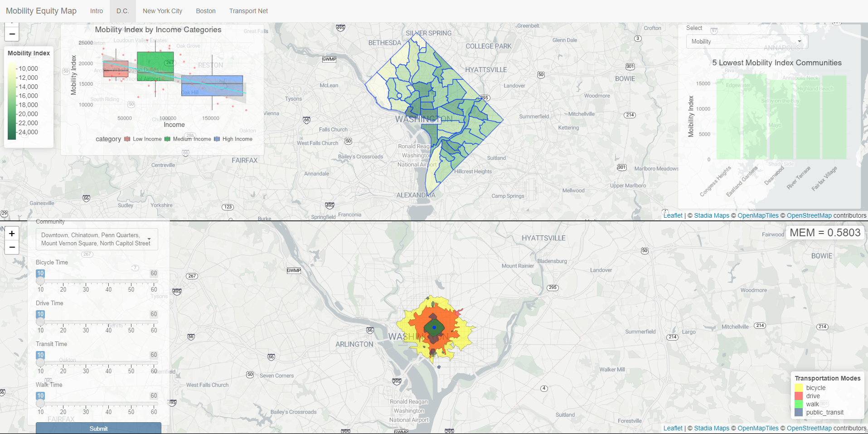Image resolution: width=868 pixels, height=434 pixels.
Task: Click the High Income legend key icon
Action: pyautogui.click(x=217, y=139)
